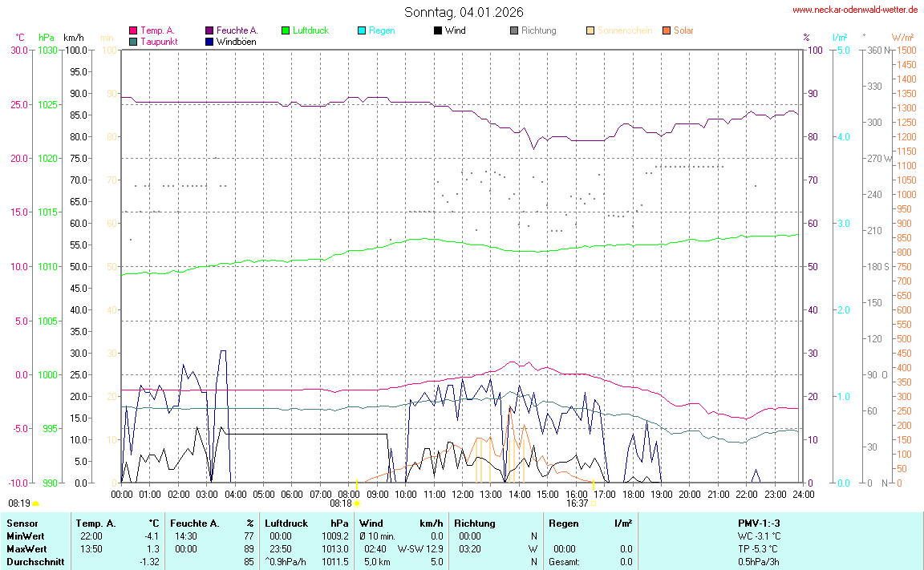Click the Sonnenschein legend swatch
924x570 pixels.
(x=590, y=30)
